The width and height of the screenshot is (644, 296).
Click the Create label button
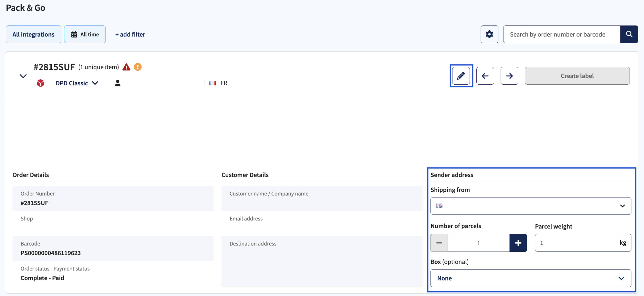[x=577, y=76]
